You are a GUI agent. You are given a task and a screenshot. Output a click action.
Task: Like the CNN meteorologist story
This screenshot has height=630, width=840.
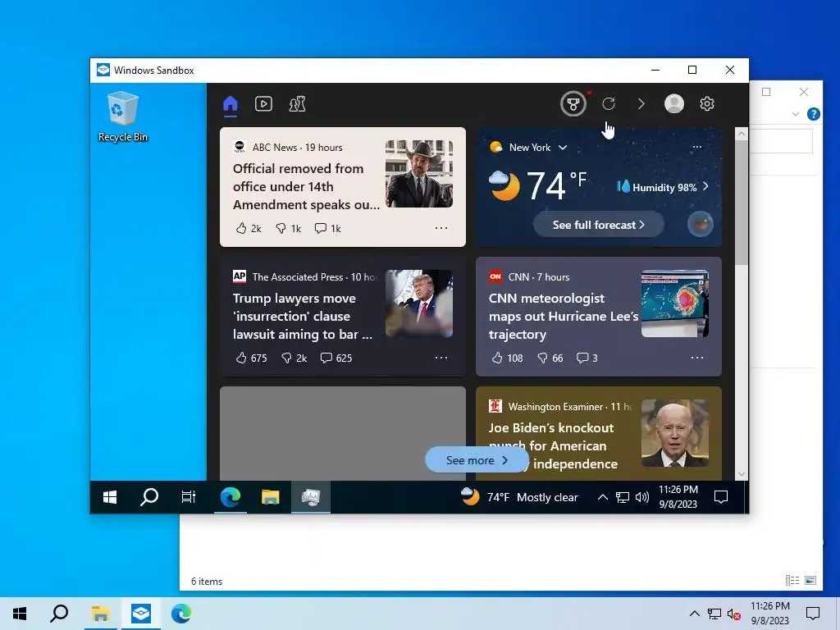(x=507, y=358)
